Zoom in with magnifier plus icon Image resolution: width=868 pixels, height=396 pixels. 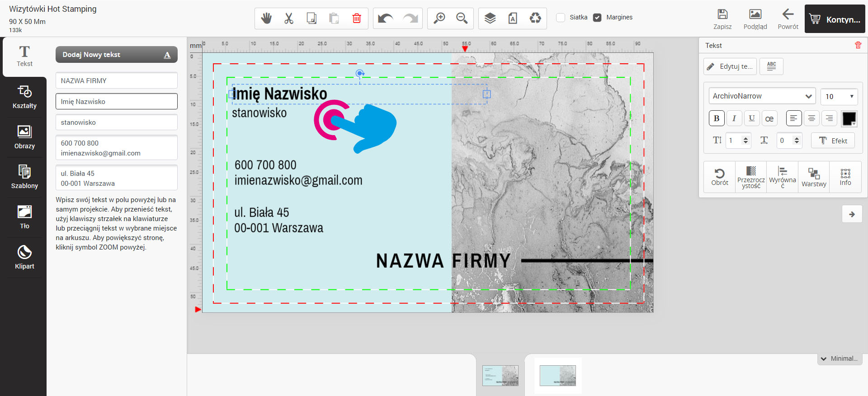pos(439,18)
